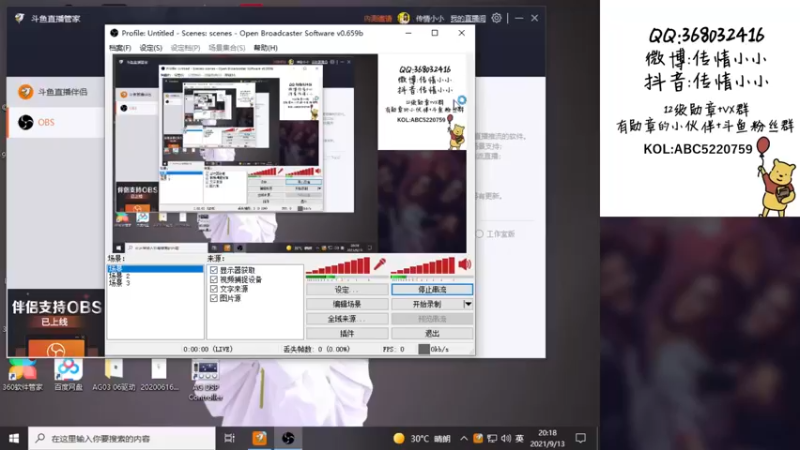The image size is (800, 450).
Task: Open settings gear in 斗鱼直播管家 title bar
Action: pos(496,18)
